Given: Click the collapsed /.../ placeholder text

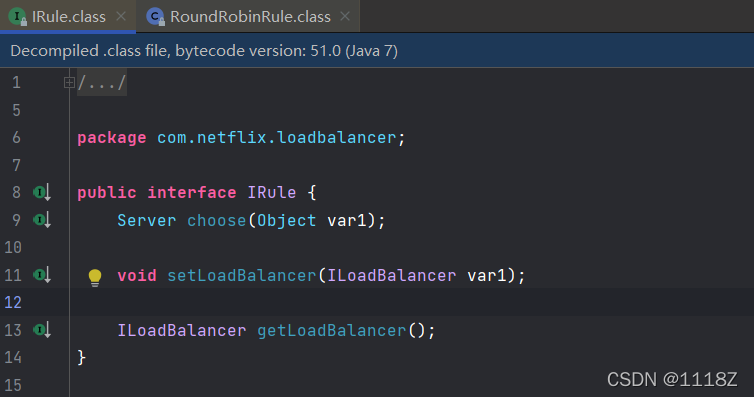Looking at the screenshot, I should [102, 83].
